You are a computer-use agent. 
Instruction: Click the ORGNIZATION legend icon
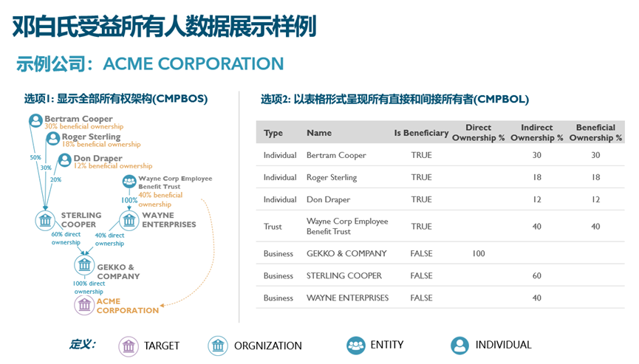point(218,346)
